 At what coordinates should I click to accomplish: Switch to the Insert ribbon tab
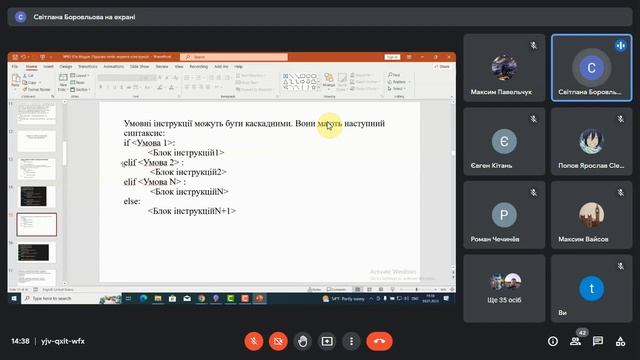(49, 66)
